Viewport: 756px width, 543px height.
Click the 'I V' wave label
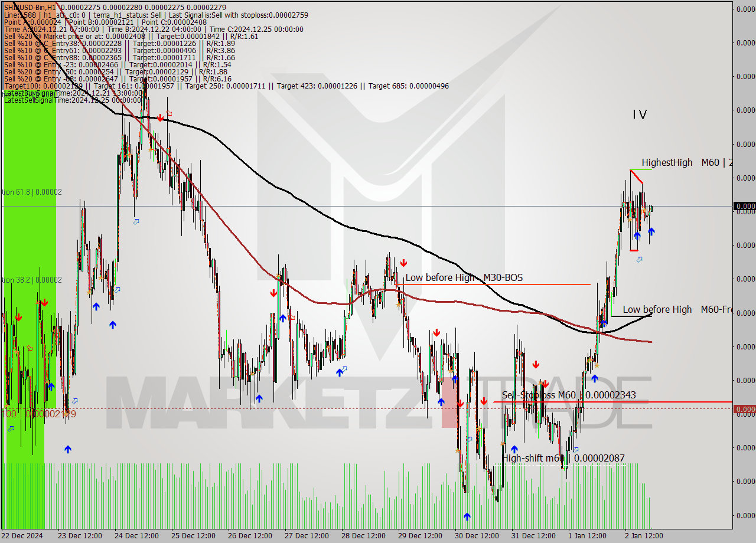coord(640,115)
